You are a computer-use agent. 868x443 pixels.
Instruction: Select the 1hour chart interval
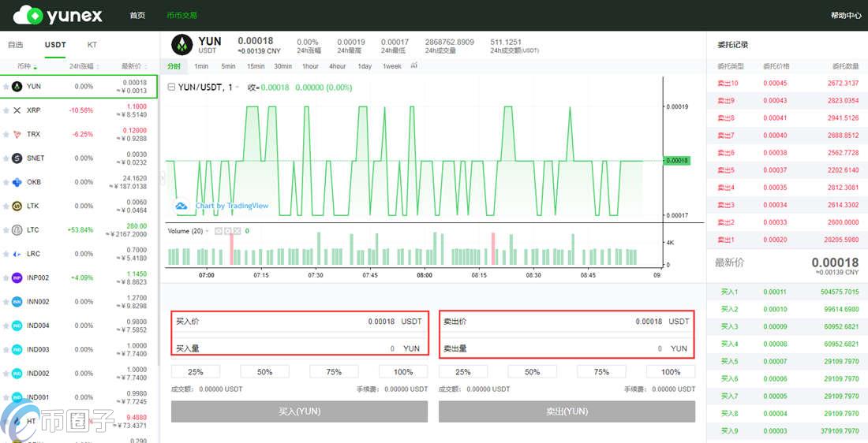click(310, 66)
